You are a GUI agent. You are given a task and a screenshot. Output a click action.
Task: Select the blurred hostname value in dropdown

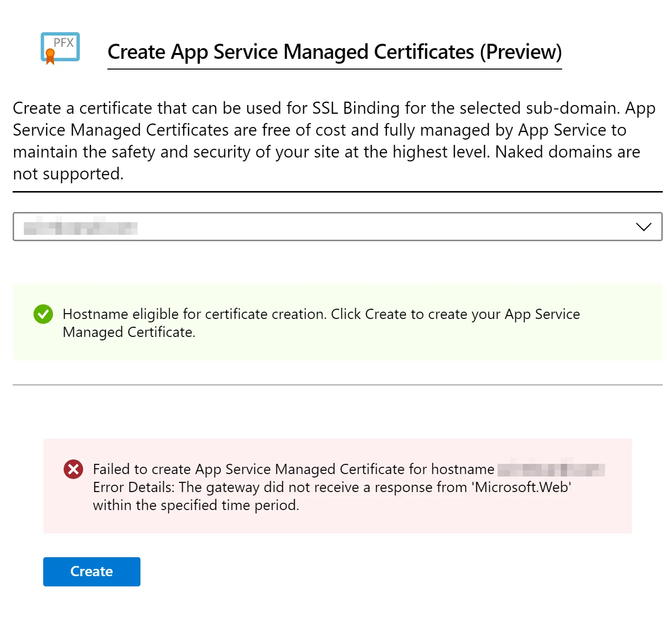tap(81, 228)
